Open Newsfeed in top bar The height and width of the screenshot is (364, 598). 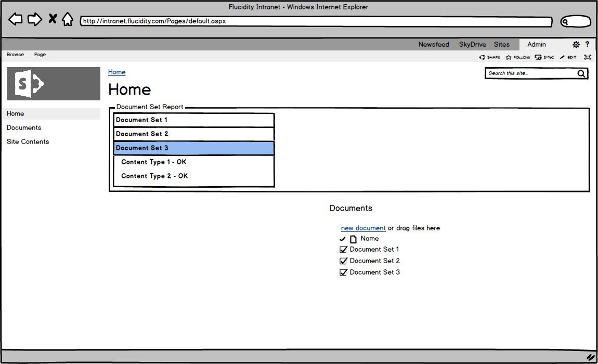pyautogui.click(x=434, y=44)
